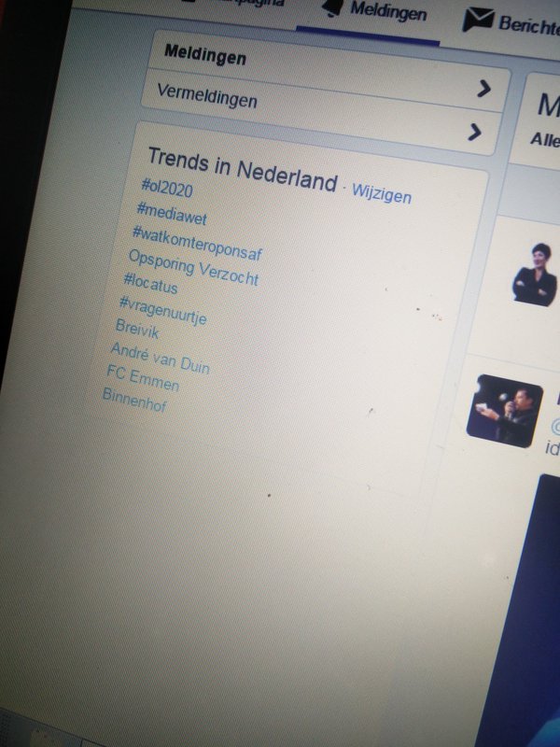Click the Opsporing Verzocht trend

pyautogui.click(x=193, y=267)
